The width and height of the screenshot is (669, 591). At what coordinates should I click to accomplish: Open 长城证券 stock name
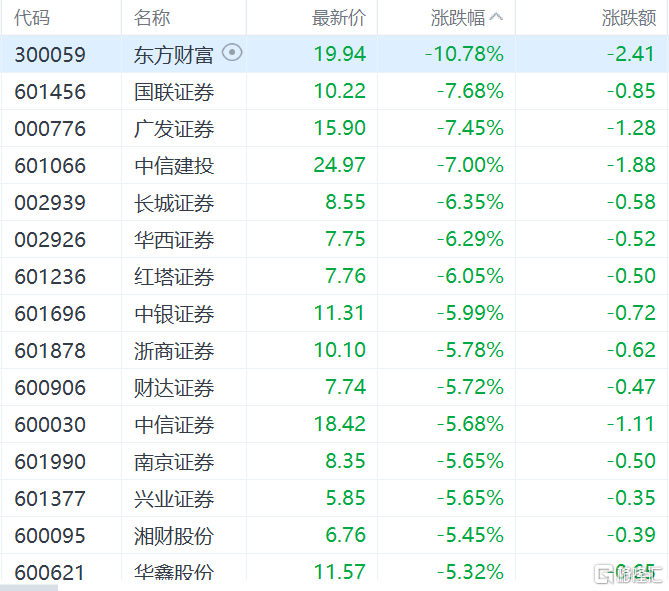pos(174,203)
